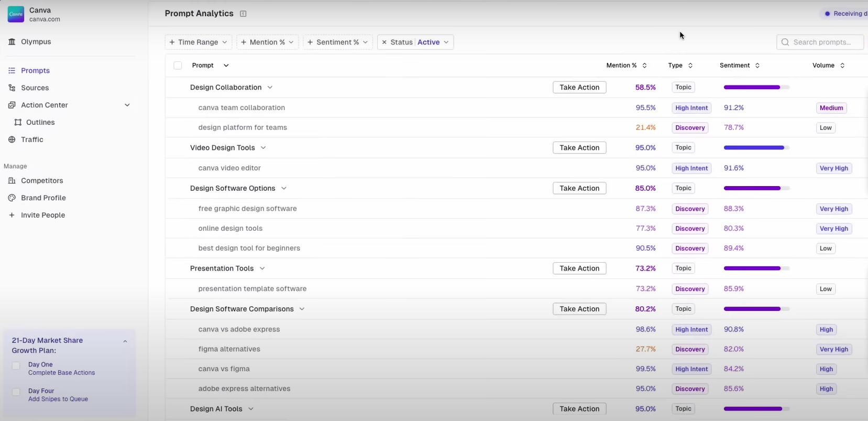Click Take Action for Presentation Tools
This screenshot has height=421, width=868.
tap(579, 268)
